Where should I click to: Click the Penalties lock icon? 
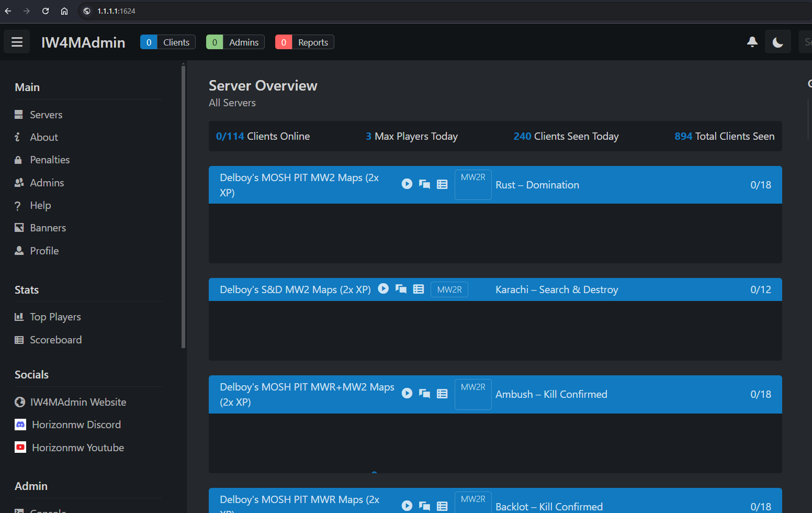coord(18,160)
